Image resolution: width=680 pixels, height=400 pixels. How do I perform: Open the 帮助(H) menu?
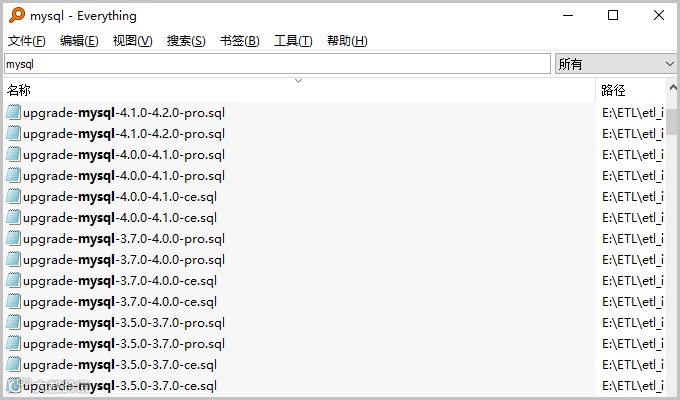(347, 41)
